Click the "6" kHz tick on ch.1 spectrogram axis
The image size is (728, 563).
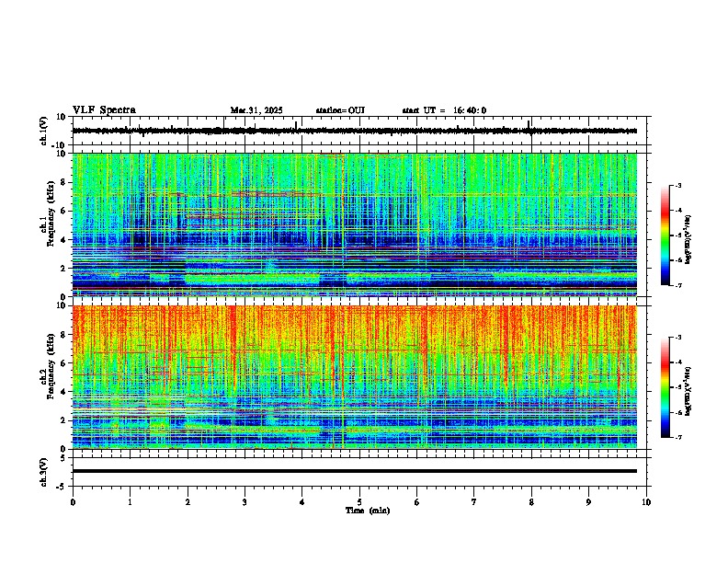point(63,211)
